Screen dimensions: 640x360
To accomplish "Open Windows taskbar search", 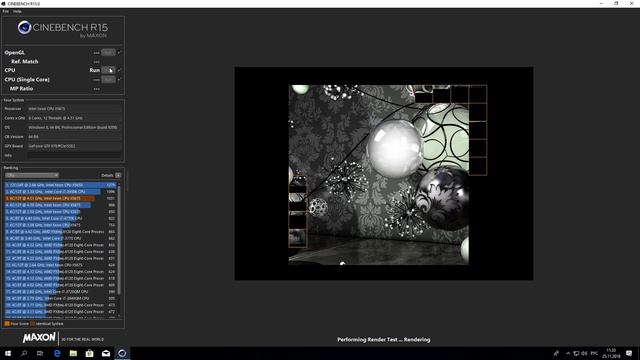I will click(24, 353).
